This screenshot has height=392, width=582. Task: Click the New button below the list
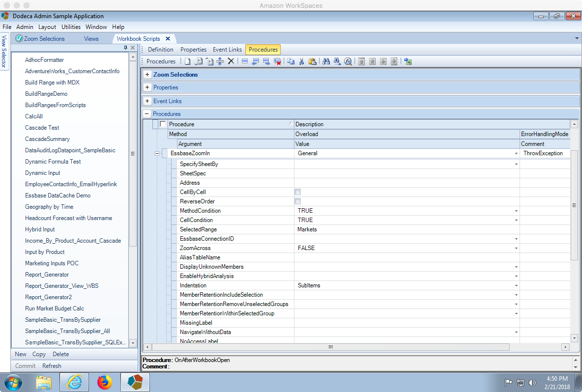point(21,354)
